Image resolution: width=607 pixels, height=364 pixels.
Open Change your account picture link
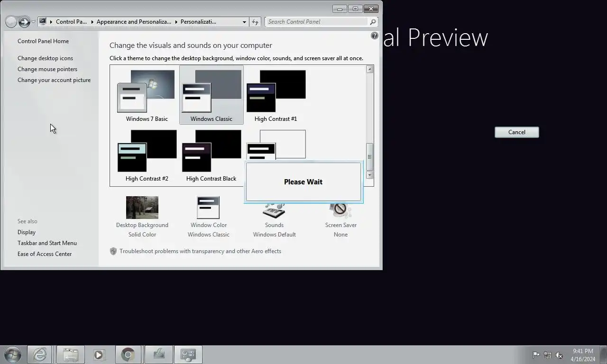click(x=54, y=80)
